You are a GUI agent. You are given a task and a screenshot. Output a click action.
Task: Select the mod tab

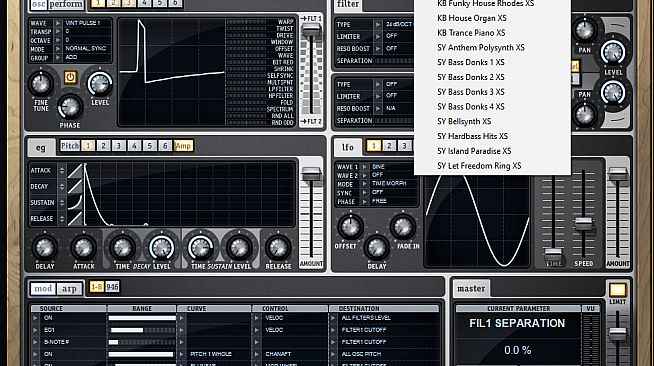(x=43, y=288)
